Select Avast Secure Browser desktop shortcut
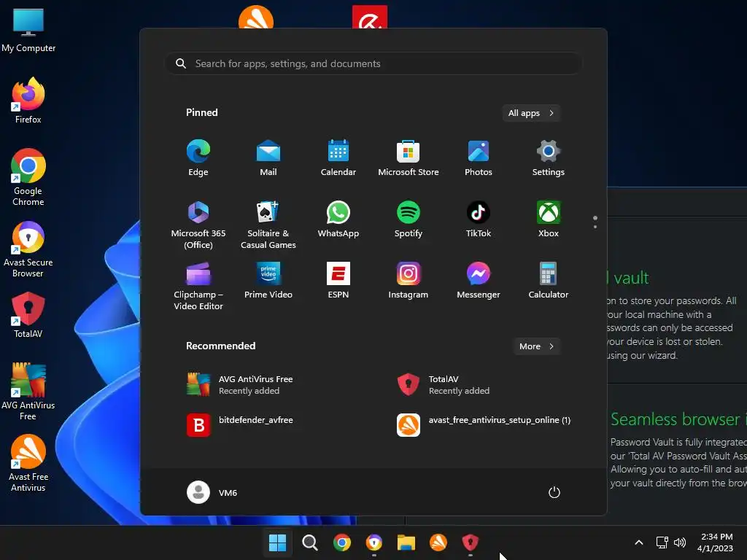The image size is (747, 560). (x=28, y=249)
